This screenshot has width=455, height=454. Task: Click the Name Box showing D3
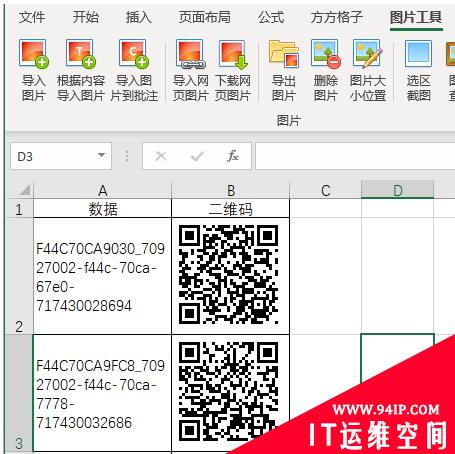61,156
